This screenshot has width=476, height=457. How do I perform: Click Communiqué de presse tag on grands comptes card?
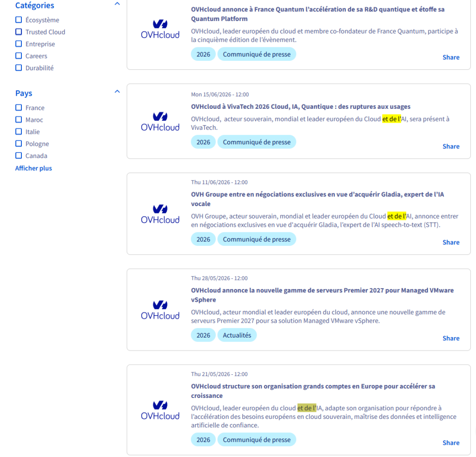tap(257, 440)
